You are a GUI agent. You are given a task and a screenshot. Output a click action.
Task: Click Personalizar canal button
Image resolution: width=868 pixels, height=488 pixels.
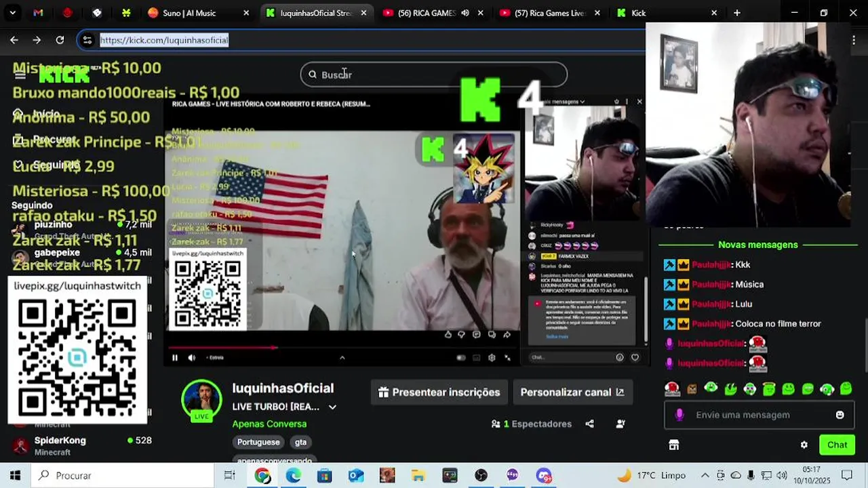tap(572, 392)
